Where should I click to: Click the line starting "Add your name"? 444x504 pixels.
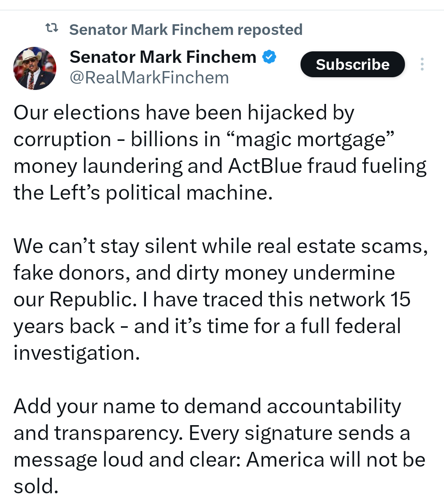click(x=207, y=406)
